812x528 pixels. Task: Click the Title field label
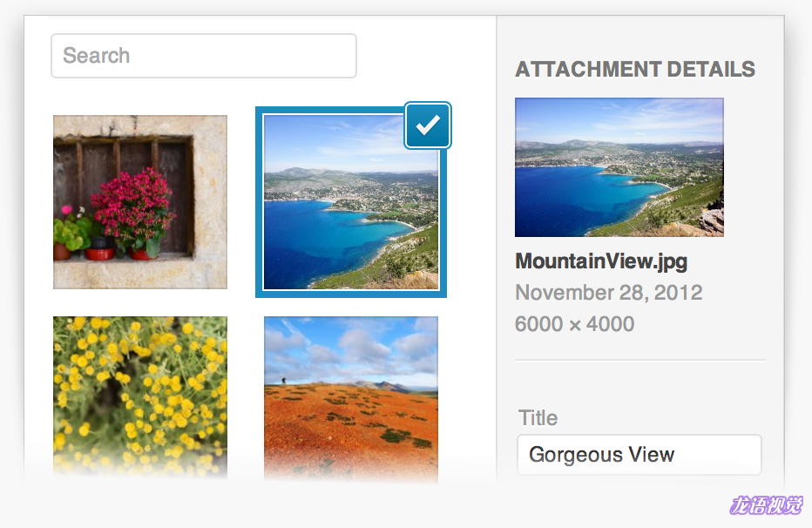click(x=538, y=417)
